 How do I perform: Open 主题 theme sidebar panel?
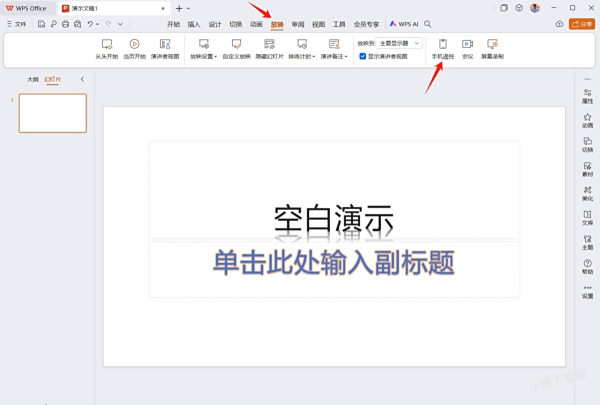587,242
